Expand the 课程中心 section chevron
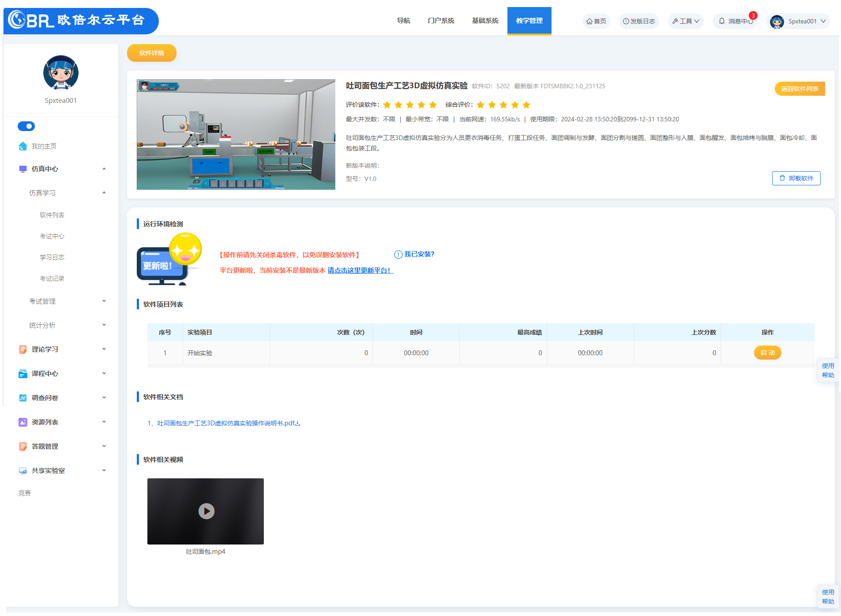841x616 pixels. pyautogui.click(x=104, y=374)
